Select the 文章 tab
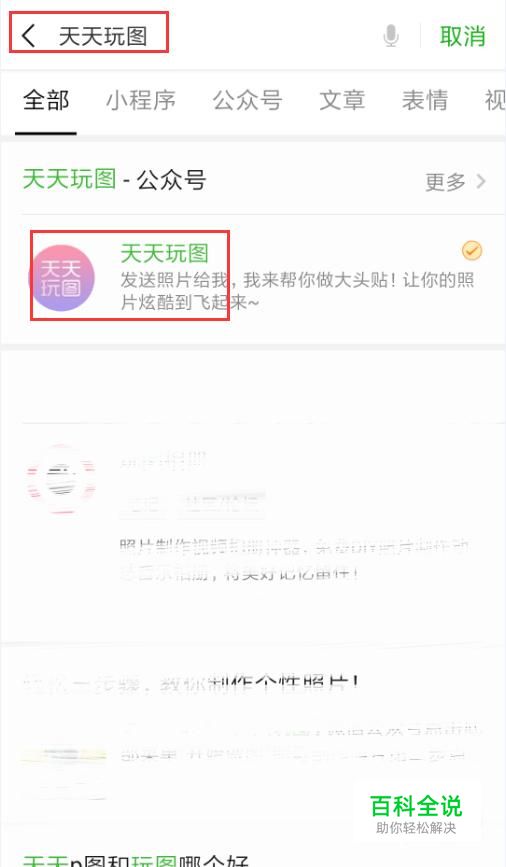Viewport: 506px width, 867px height. point(342,101)
